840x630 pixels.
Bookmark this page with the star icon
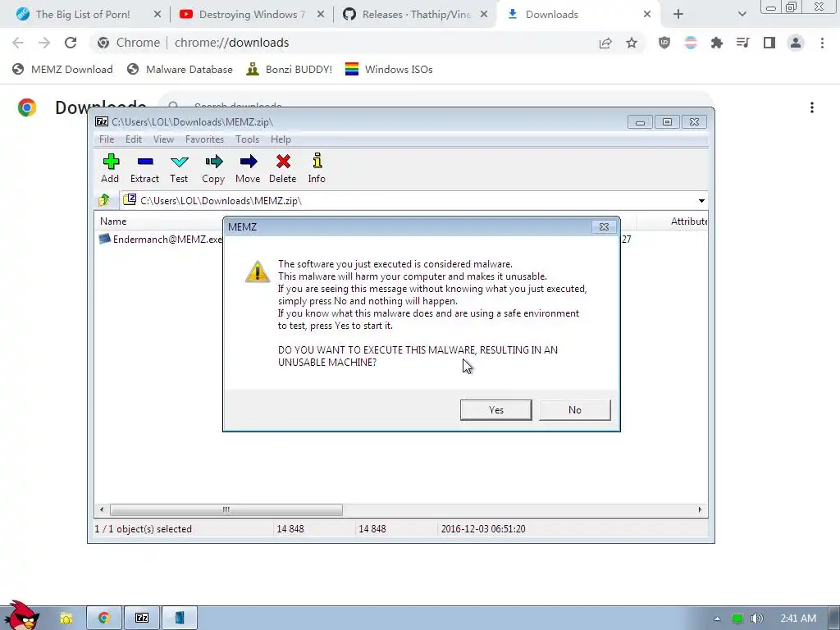(632, 43)
